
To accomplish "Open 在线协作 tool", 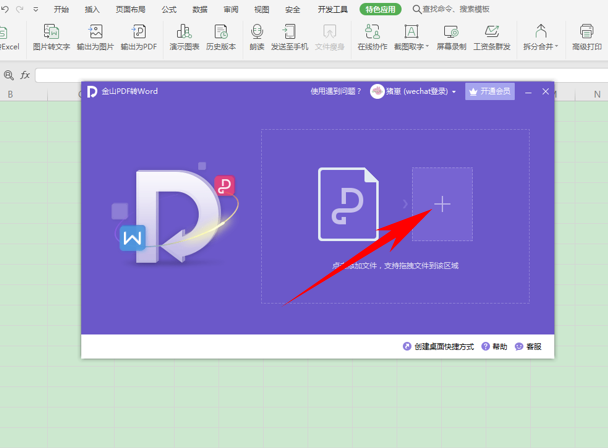I will pyautogui.click(x=372, y=38).
